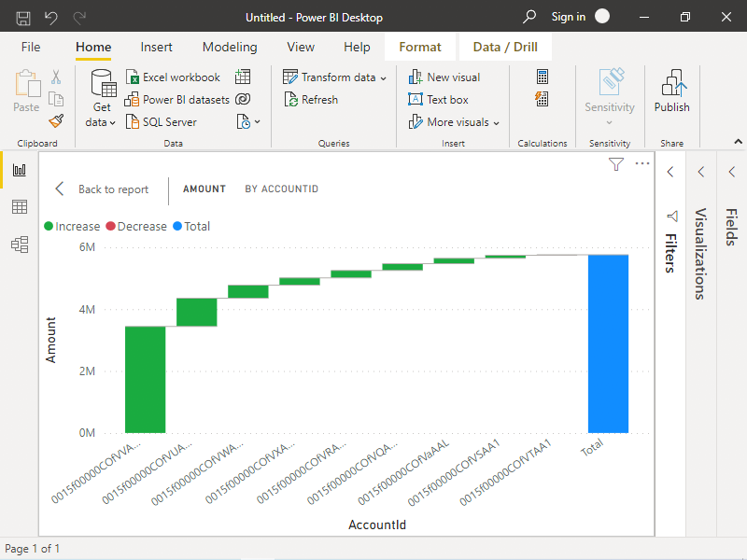The height and width of the screenshot is (560, 747).
Task: Collapse the ribbon with the caret
Action: click(738, 142)
